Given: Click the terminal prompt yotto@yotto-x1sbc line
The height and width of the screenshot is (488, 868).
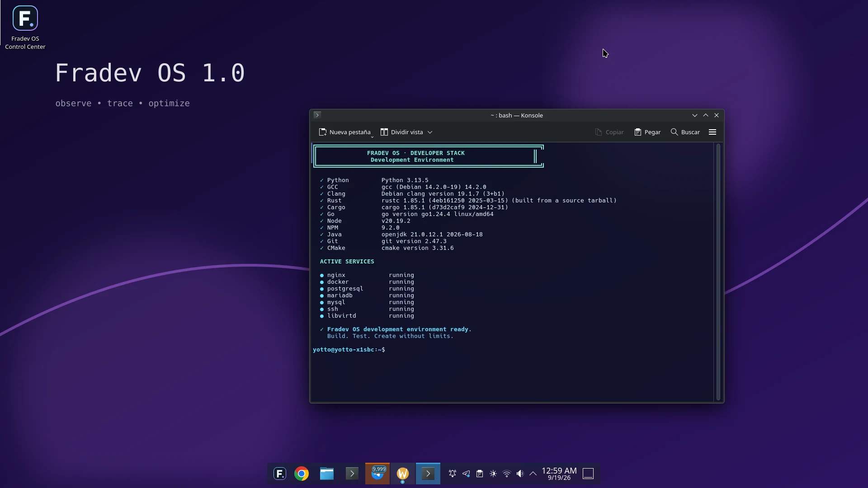Looking at the screenshot, I should pyautogui.click(x=349, y=350).
